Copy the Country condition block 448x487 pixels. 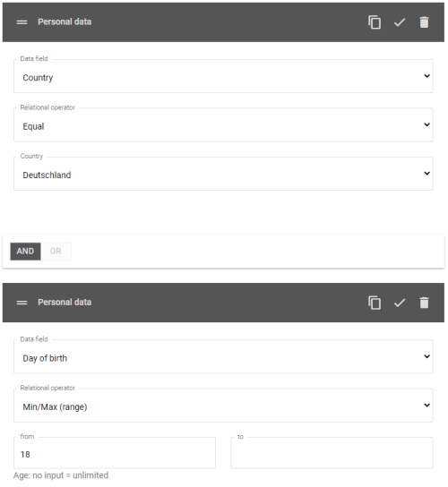tap(375, 22)
